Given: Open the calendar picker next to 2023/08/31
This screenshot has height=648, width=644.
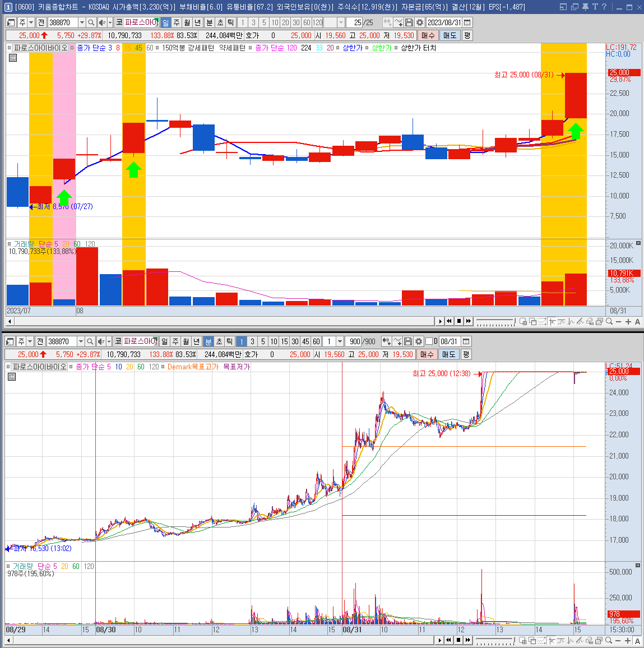Looking at the screenshot, I should [467, 23].
